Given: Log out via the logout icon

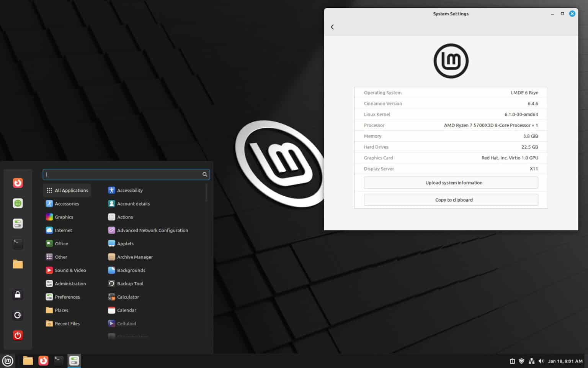Looking at the screenshot, I should (x=18, y=315).
